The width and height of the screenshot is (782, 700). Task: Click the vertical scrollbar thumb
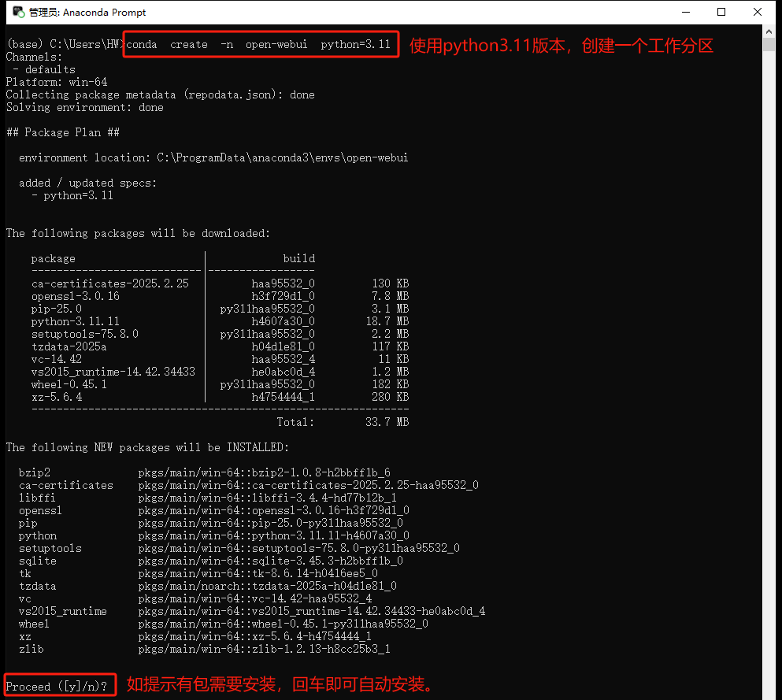coord(769,44)
